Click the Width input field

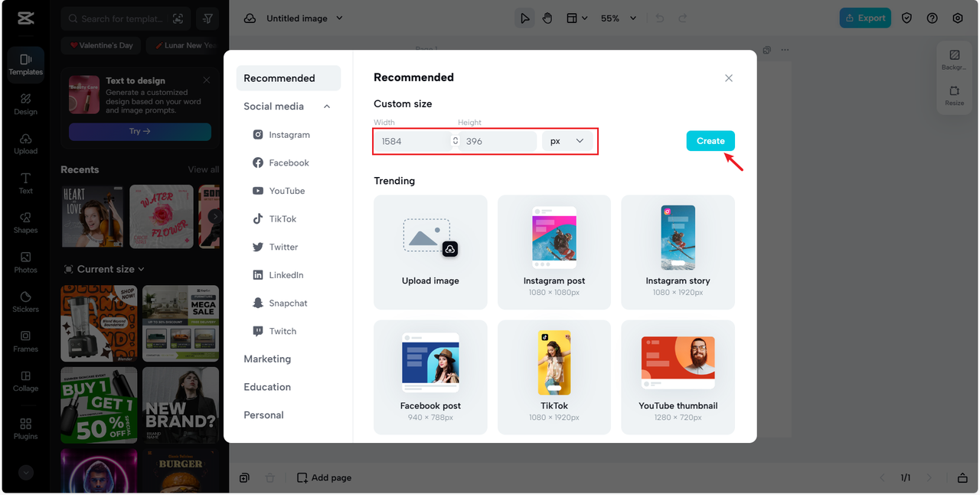coord(412,141)
